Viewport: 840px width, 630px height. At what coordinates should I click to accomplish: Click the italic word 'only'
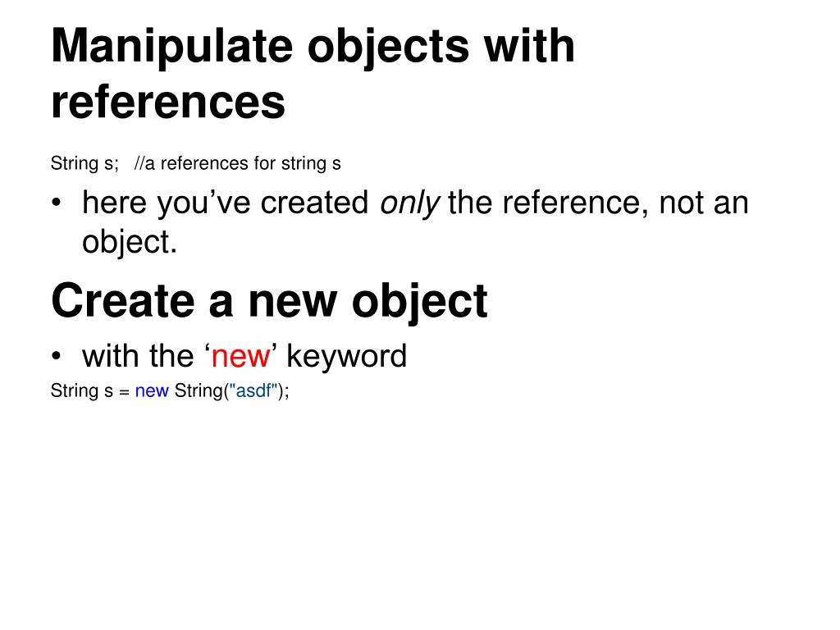tap(410, 203)
